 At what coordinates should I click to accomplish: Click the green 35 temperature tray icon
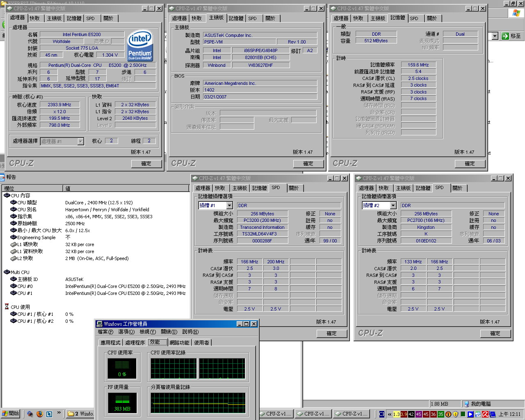pos(441,414)
